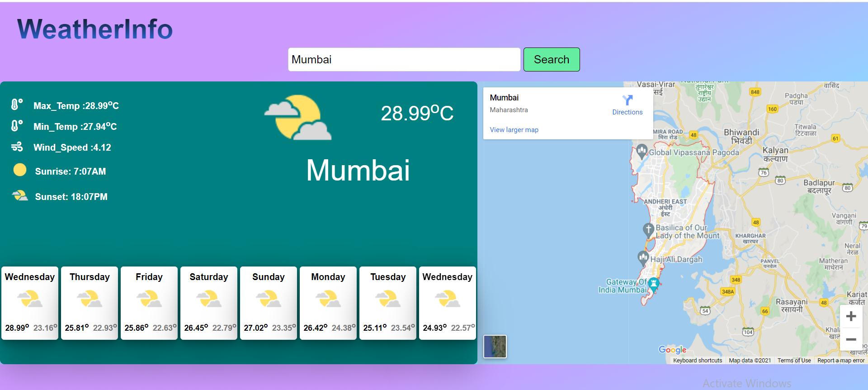Click the WeatherInfo title logo
The width and height of the screenshot is (868, 390).
point(95,29)
